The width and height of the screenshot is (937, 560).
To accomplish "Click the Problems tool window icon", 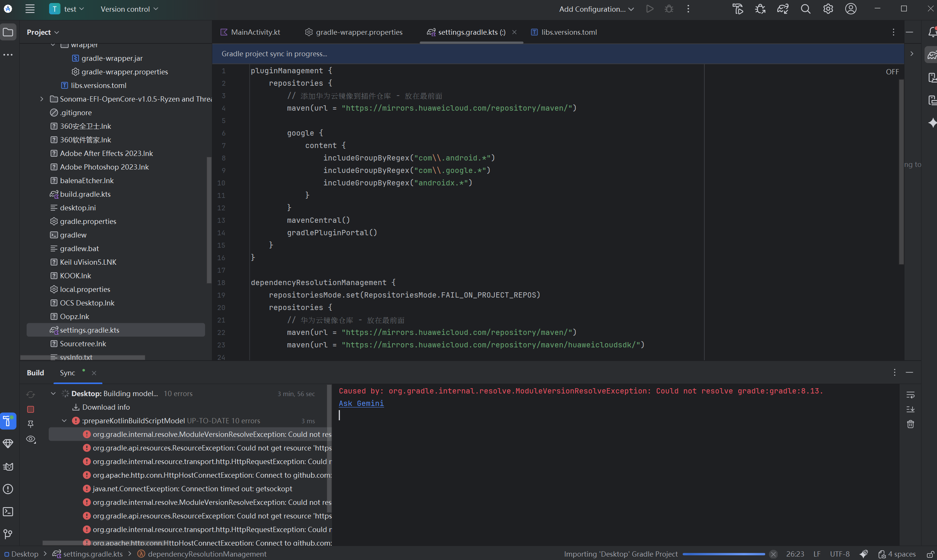I will 8,489.
